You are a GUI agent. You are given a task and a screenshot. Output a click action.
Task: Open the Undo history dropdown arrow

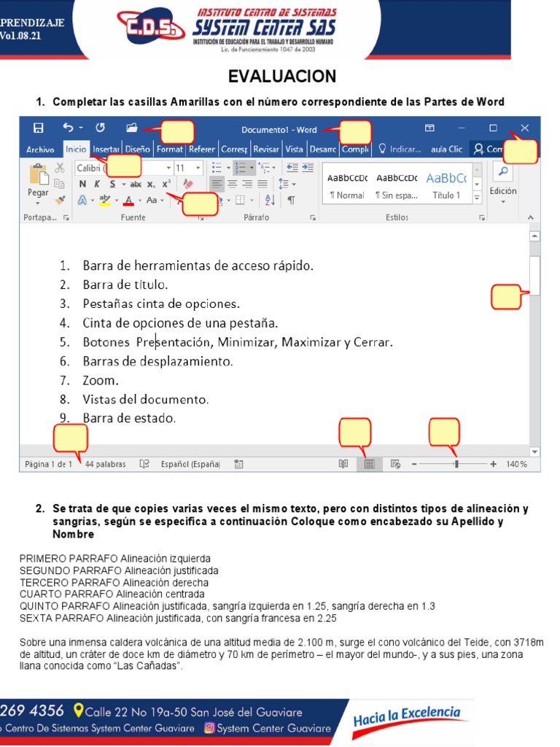click(x=81, y=128)
